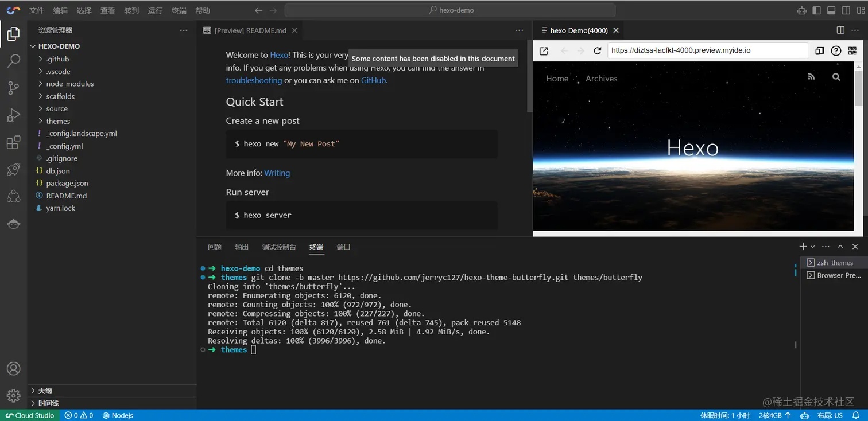Open preview in external browser icon
The height and width of the screenshot is (421, 868).
click(544, 50)
